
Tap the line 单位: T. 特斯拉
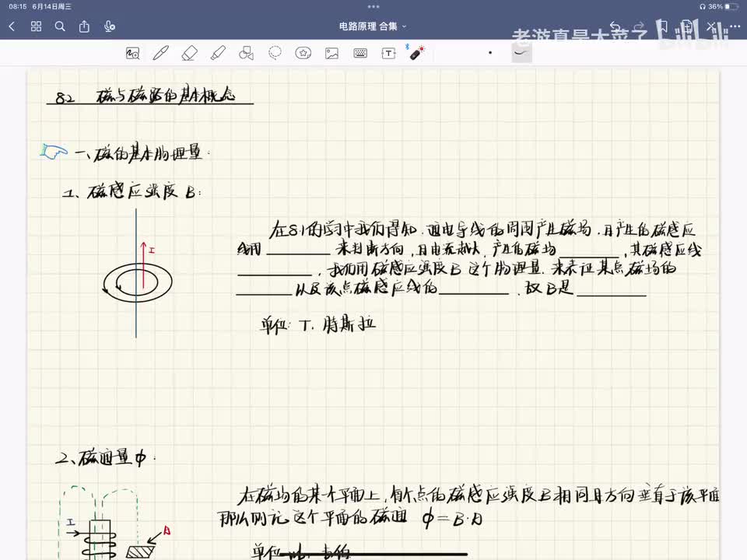318,325
